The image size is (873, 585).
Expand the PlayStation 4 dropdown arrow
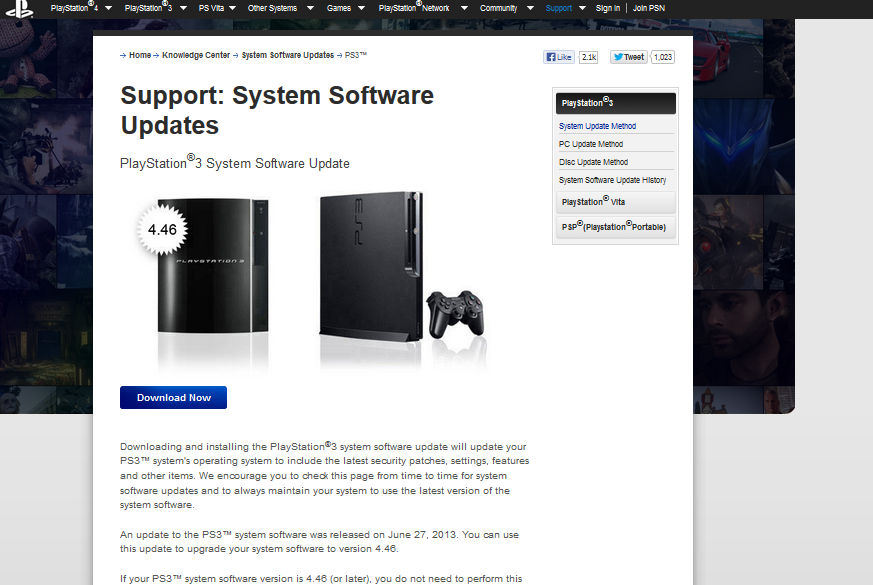(109, 8)
